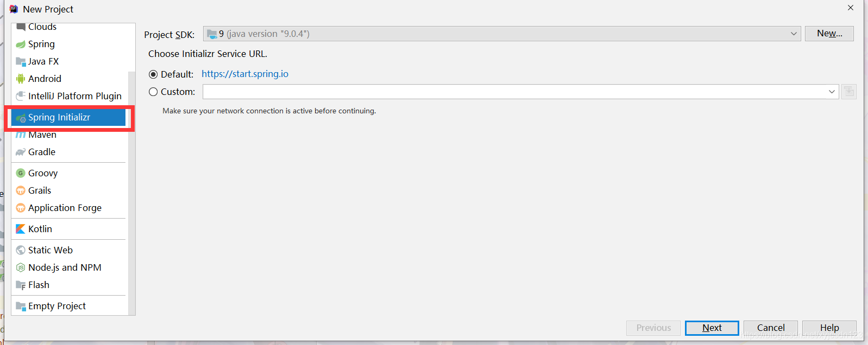Pick Static Web from the project types
The height and width of the screenshot is (345, 868).
coord(68,250)
